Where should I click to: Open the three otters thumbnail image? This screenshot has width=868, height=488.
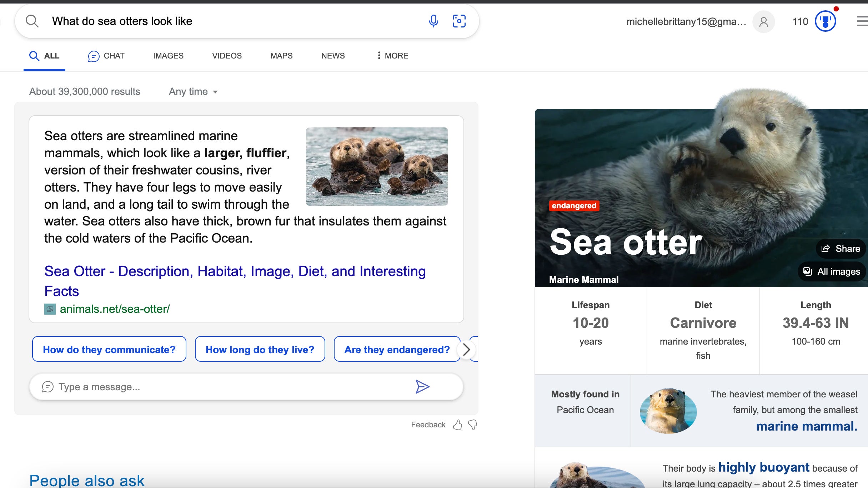point(377,166)
